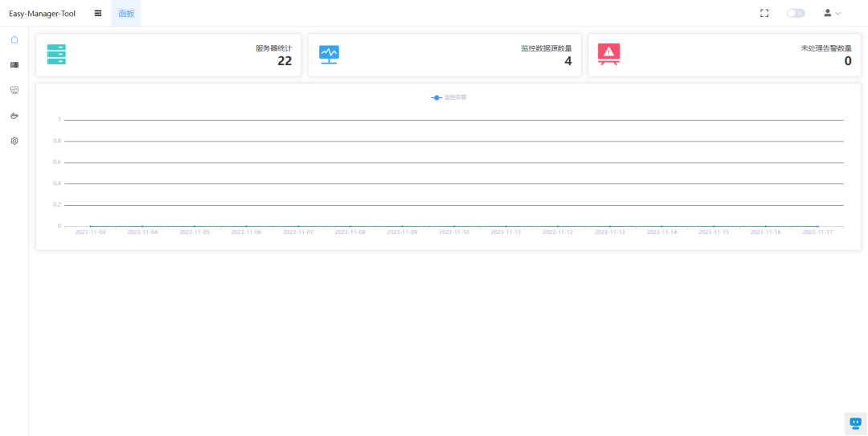Click the 2023-11-10 chart data point
The height and width of the screenshot is (436, 868).
454,227
